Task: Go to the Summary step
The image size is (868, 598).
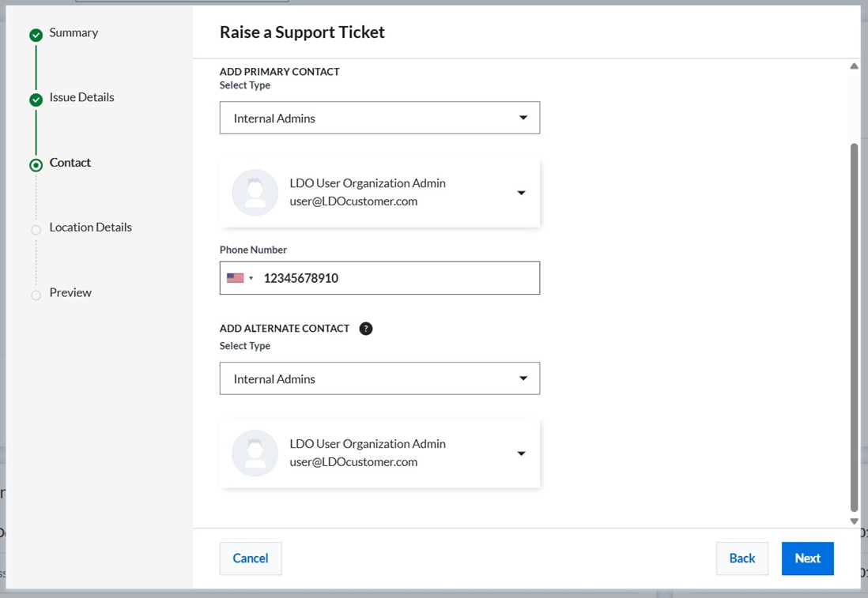Action: click(x=74, y=33)
